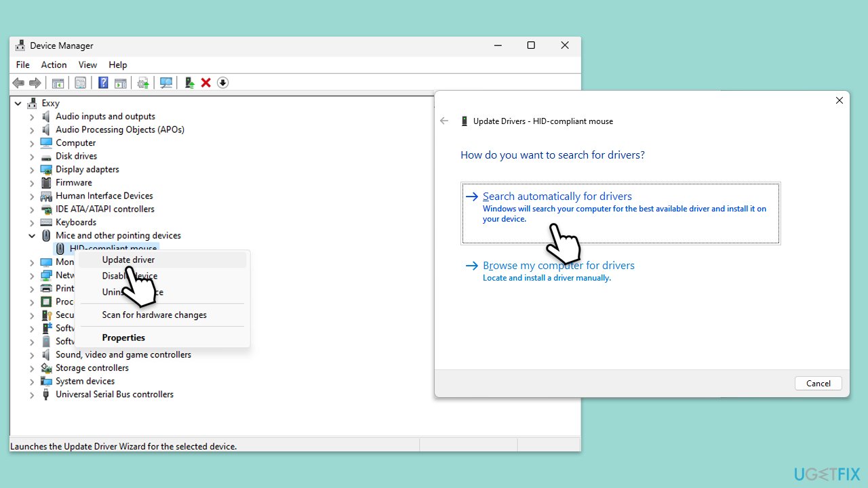868x488 pixels.
Task: Click the Computer monitor icon in tree
Action: pos(46,143)
